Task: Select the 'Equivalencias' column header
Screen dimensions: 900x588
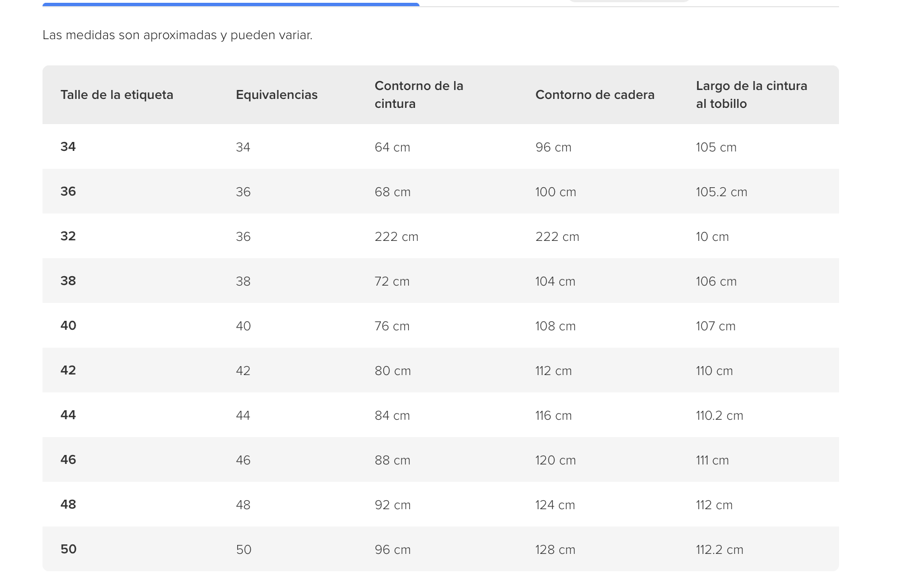Action: point(277,95)
